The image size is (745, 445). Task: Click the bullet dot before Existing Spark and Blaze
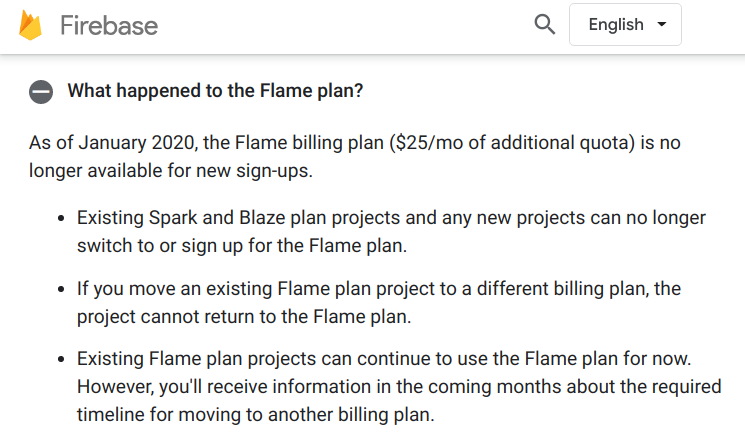pyautogui.click(x=61, y=218)
